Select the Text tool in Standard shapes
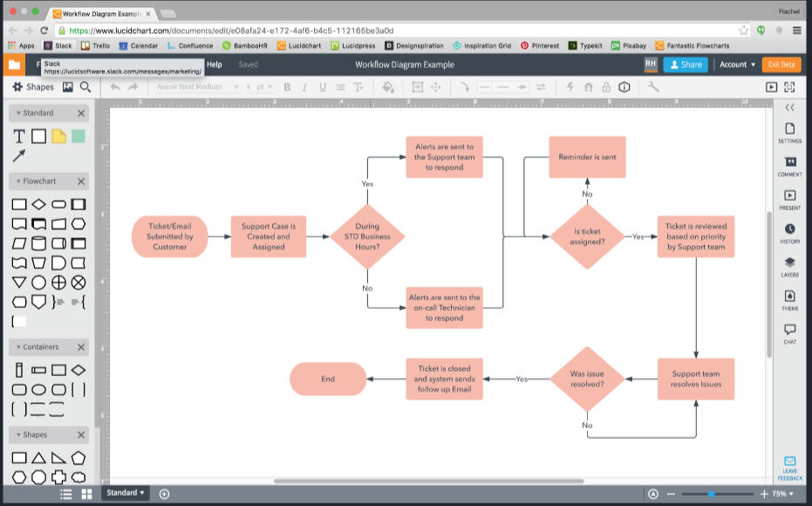Image resolution: width=812 pixels, height=506 pixels. (x=18, y=136)
